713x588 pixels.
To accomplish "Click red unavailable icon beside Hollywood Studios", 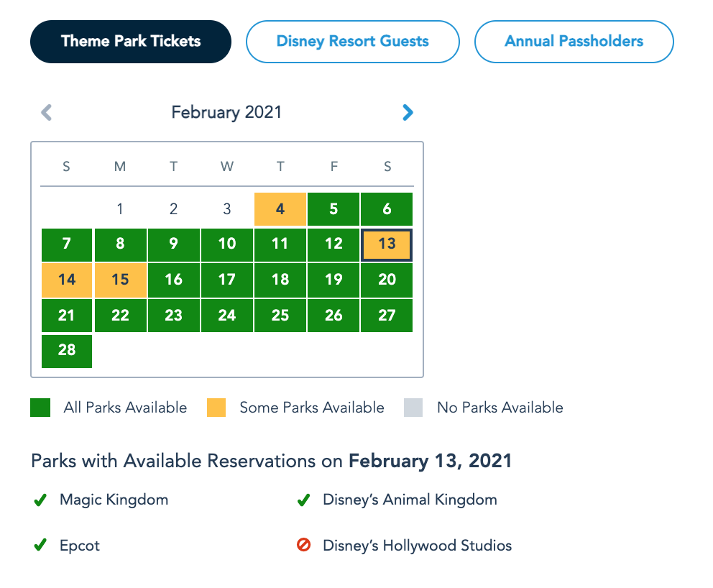I will click(303, 546).
